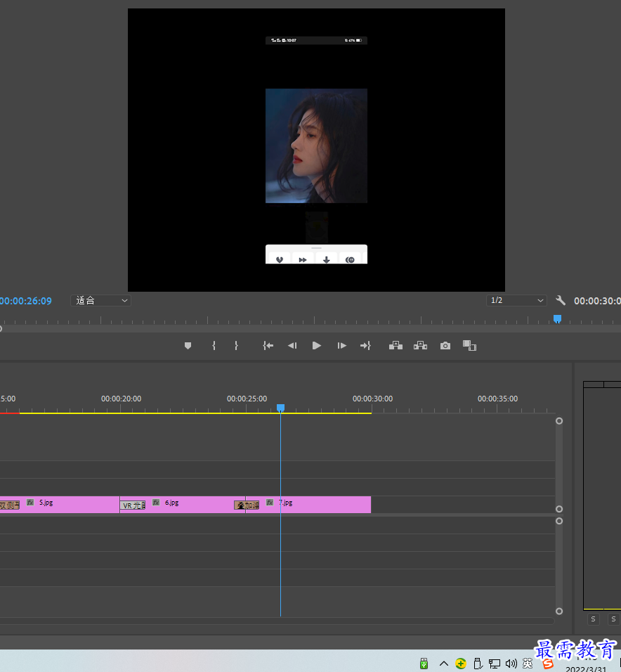
Task: Step forward one frame
Action: tap(341, 346)
